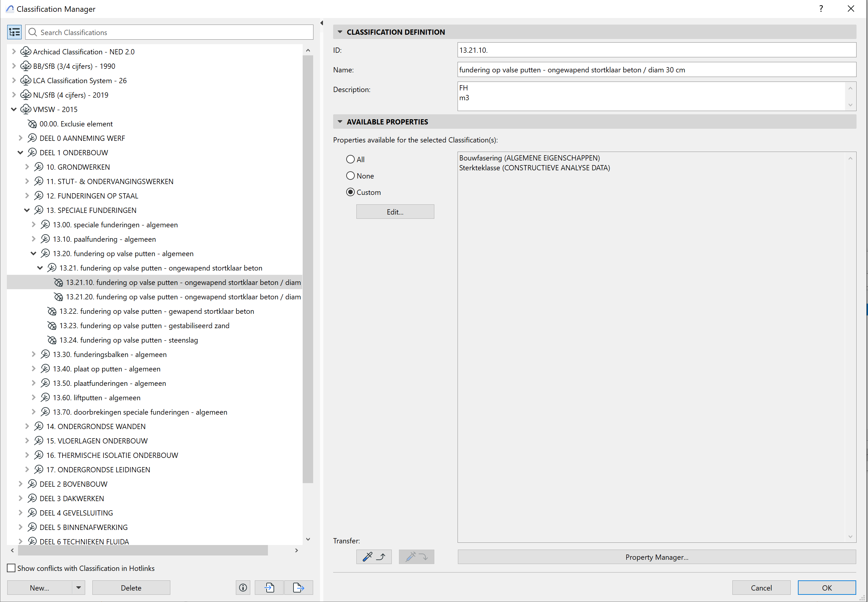This screenshot has width=868, height=602.
Task: Click the tree vertical scrollbar thumb
Action: click(x=308, y=269)
